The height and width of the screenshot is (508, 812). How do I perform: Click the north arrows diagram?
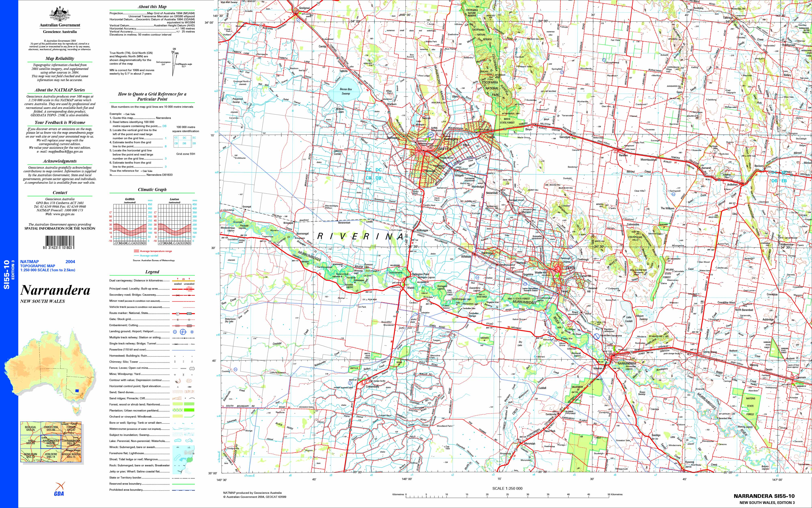click(175, 63)
